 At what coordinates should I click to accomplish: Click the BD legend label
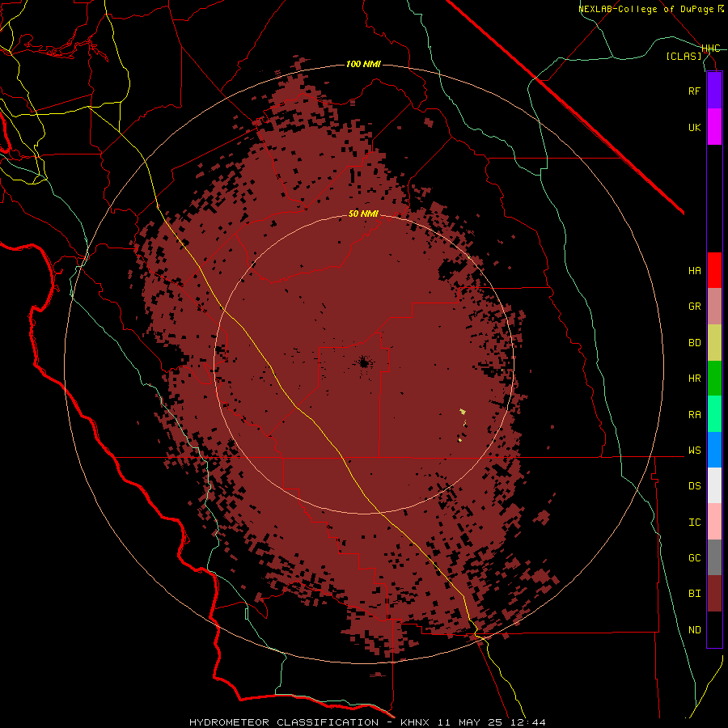[x=694, y=343]
